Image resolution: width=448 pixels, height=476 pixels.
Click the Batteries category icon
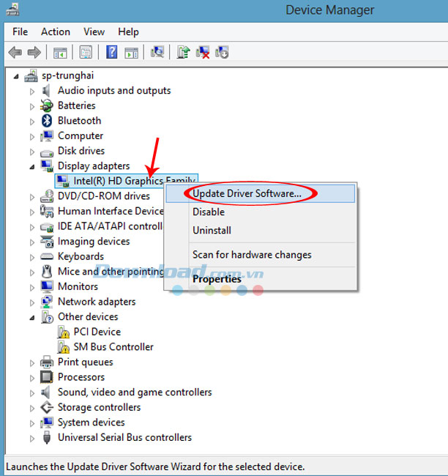pos(46,105)
